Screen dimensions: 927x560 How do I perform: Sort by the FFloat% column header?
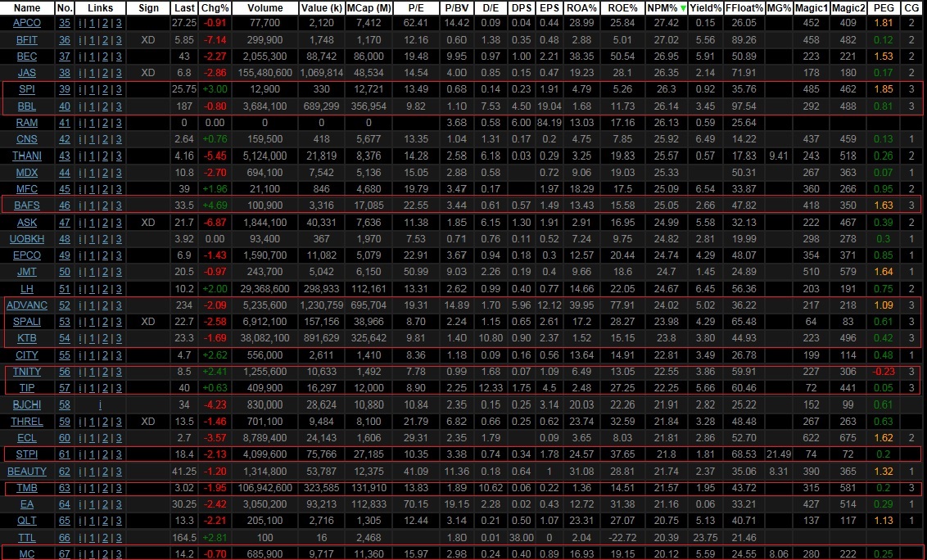pos(744,7)
